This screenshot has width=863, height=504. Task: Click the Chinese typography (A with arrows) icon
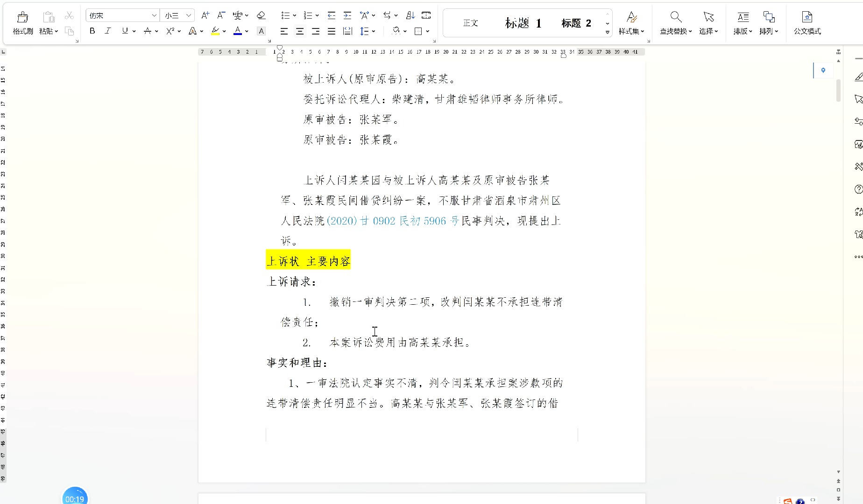coord(364,15)
